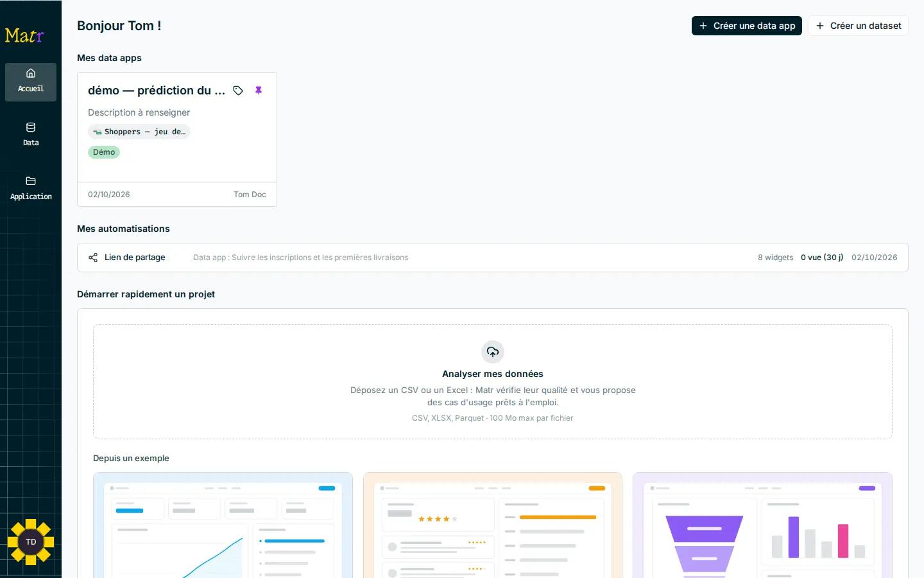Click 'CSV, XLSX, Parquet · 100 Mo max' text
This screenshot has height=578, width=924.
(493, 418)
